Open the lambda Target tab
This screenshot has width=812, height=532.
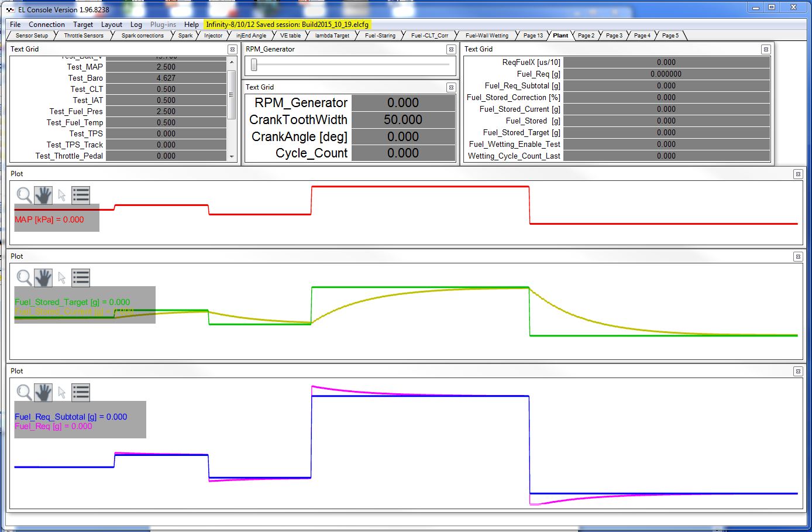pos(332,36)
